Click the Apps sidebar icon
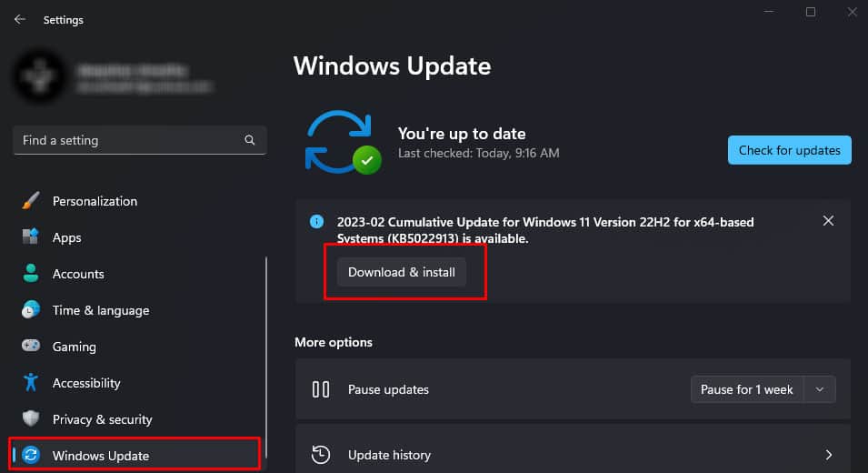Image resolution: width=868 pixels, height=473 pixels. [x=31, y=237]
